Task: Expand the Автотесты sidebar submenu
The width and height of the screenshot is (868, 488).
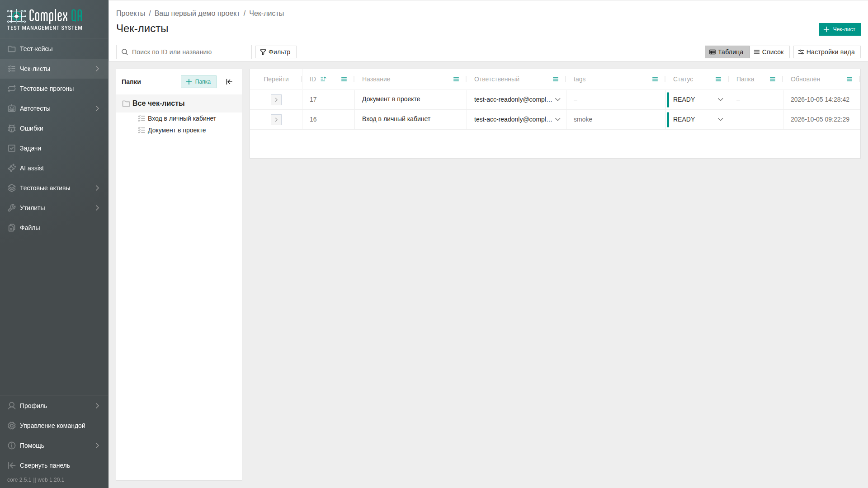Action: [97, 108]
